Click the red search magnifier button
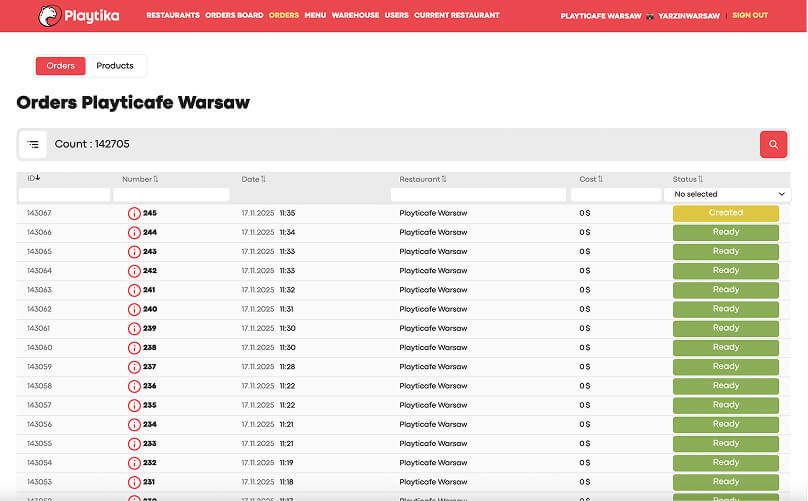Screen dimensions: 808x501 773,144
